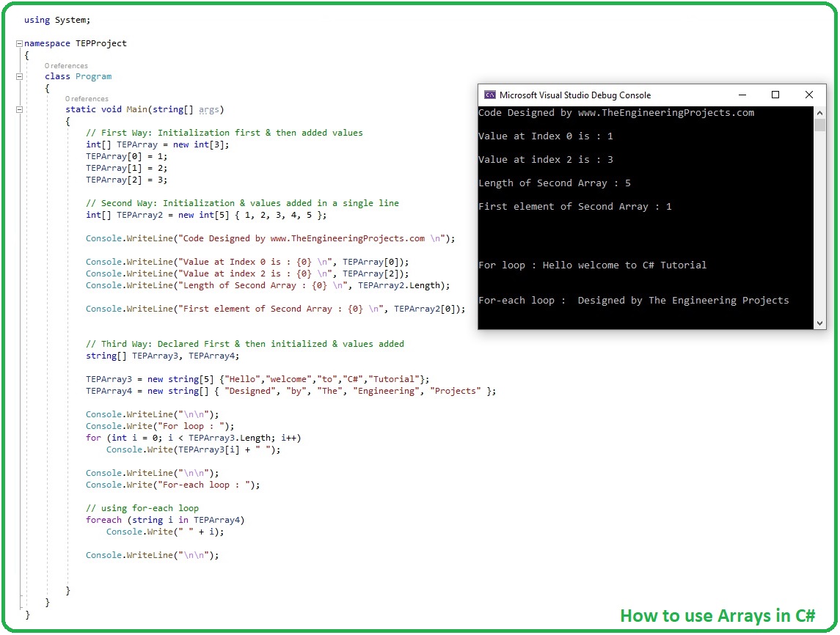This screenshot has width=840, height=635.
Task: Maximize the Debug Console window
Action: coord(775,95)
